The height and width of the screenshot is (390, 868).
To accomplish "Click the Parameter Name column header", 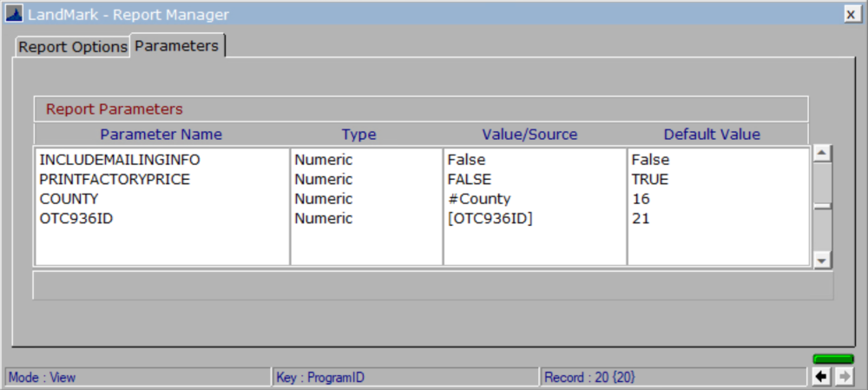I will pyautogui.click(x=161, y=134).
